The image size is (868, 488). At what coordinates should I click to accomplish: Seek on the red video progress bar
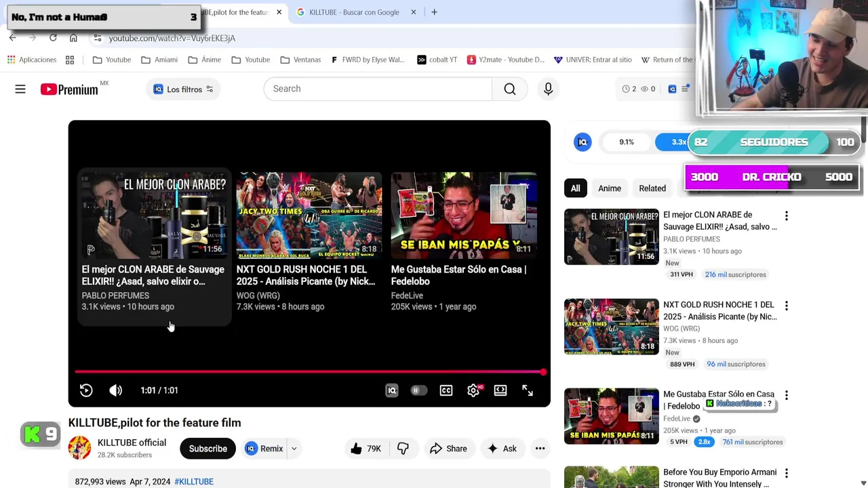click(x=309, y=371)
